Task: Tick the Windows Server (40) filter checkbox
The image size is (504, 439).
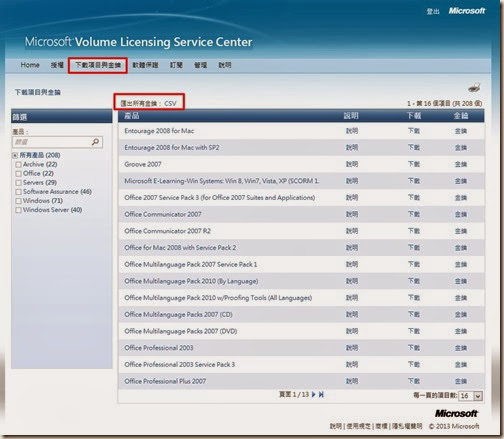Action: (19, 210)
